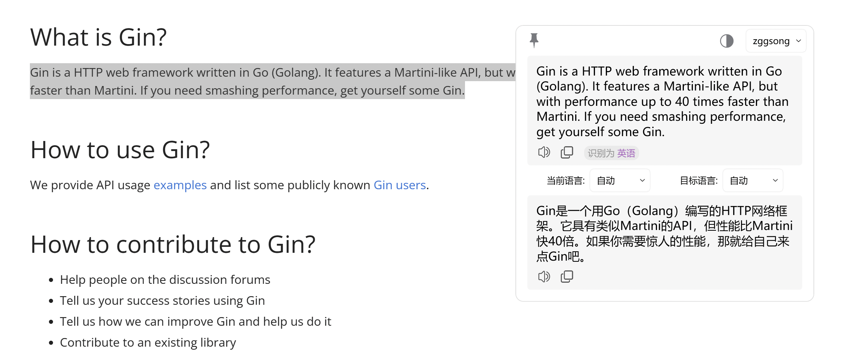Play audio of the English source text
Screen dimensions: 868x359
544,152
